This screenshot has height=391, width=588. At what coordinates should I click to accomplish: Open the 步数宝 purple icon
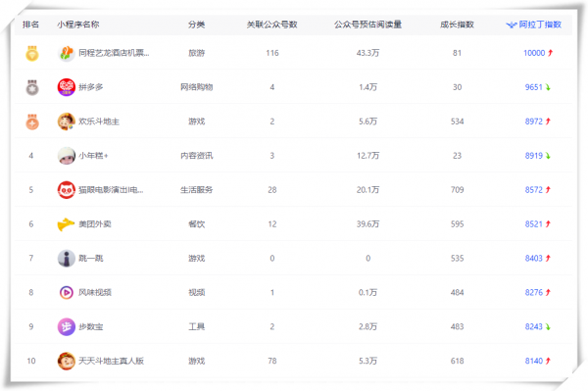pyautogui.click(x=67, y=326)
